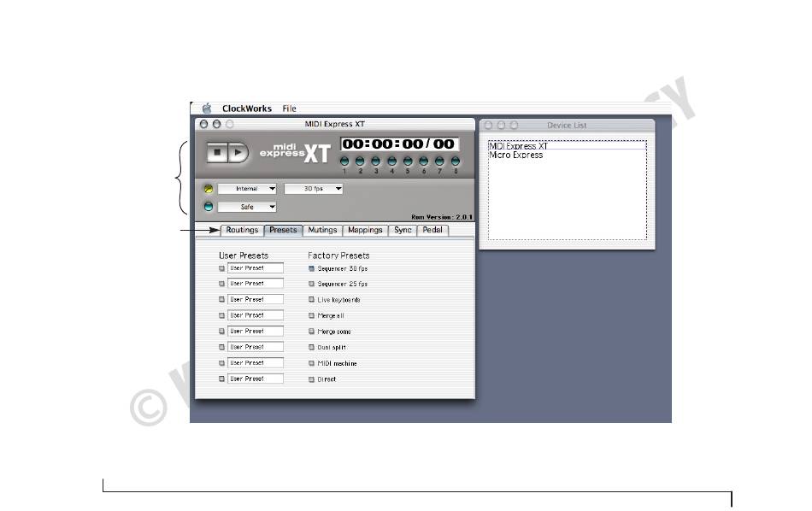Click the Rom Version : 2.0.1 text

[442, 217]
